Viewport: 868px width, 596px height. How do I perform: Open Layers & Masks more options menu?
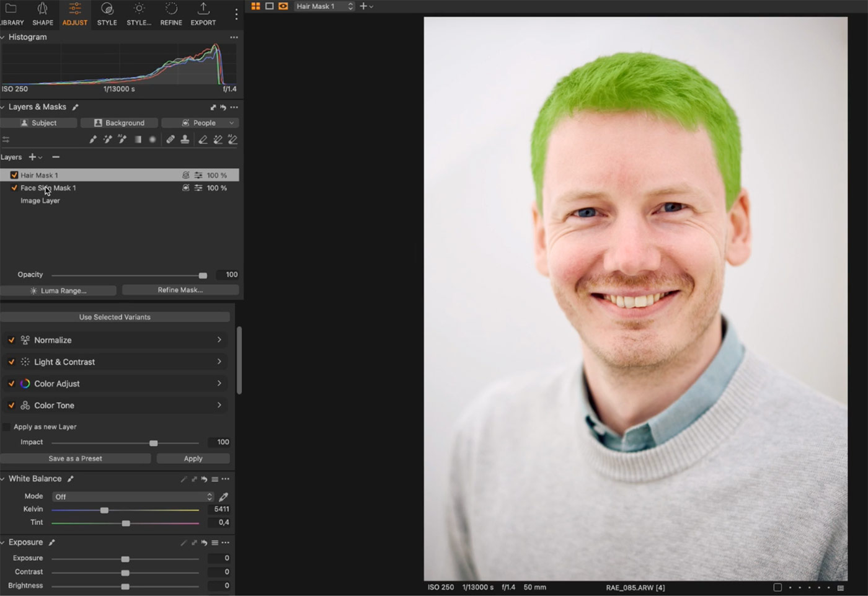tap(234, 107)
